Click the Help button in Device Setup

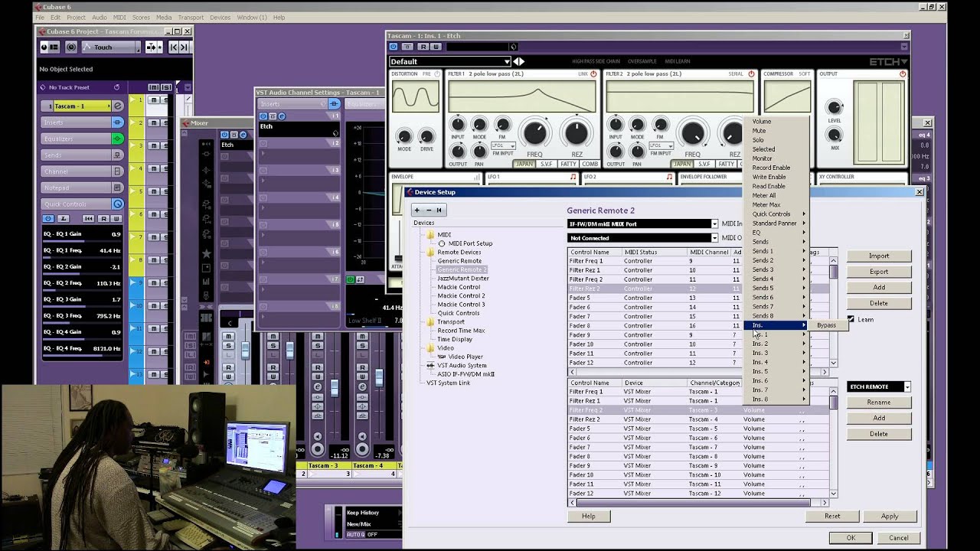click(x=588, y=517)
